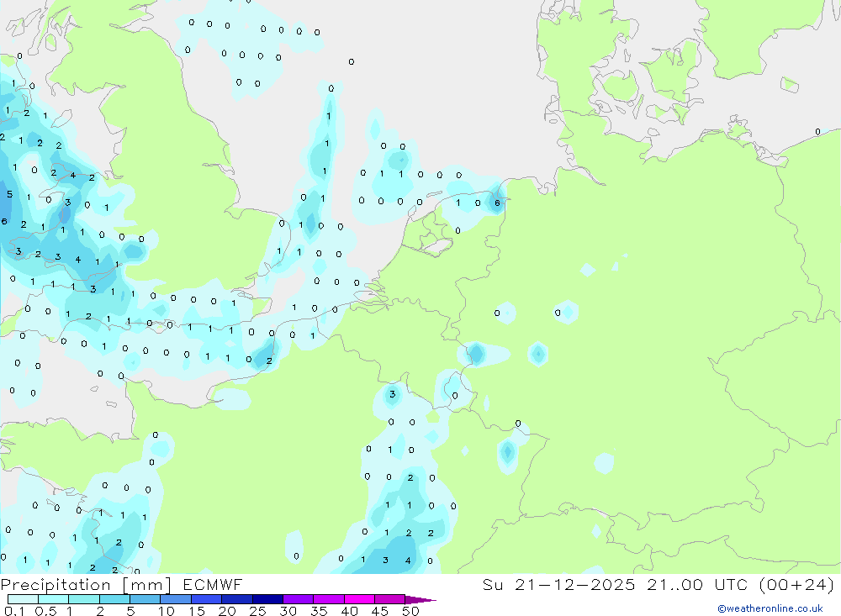This screenshot has width=841, height=616.
Task: Click the 'ECMWF' model label
Action: click(x=213, y=584)
